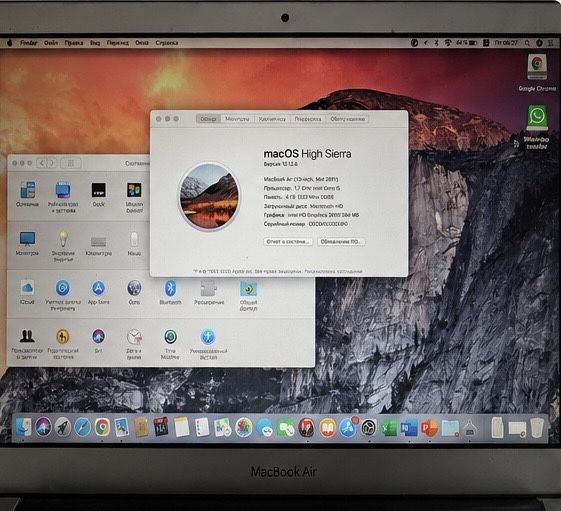Screen dimensions: 561x511
Task: Open PowerPoint from the Dock
Action: [x=429, y=427]
